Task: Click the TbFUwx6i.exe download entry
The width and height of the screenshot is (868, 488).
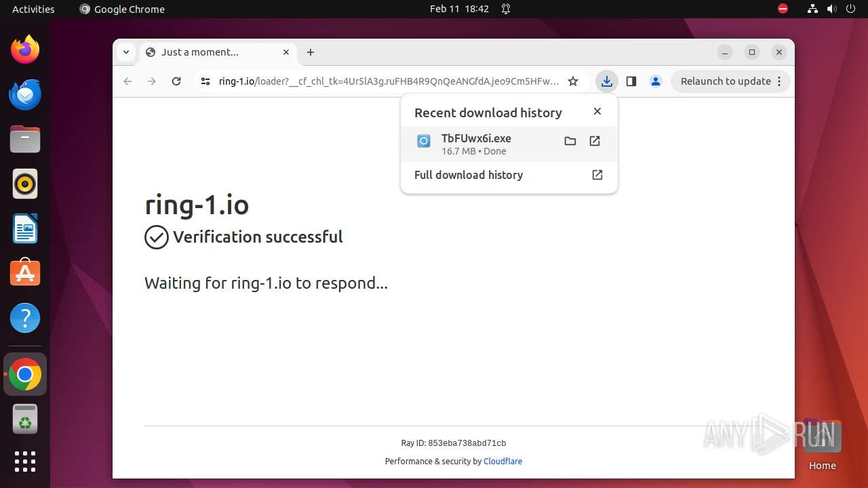Action: 509,144
